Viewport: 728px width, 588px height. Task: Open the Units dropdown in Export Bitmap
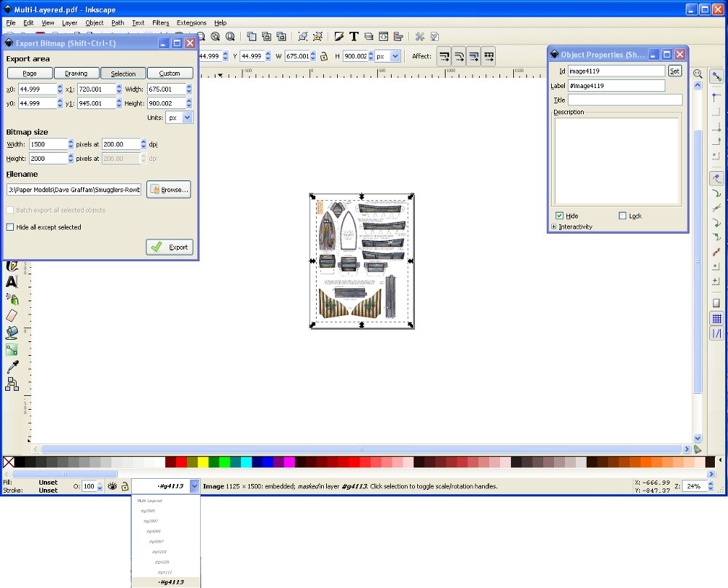(180, 117)
